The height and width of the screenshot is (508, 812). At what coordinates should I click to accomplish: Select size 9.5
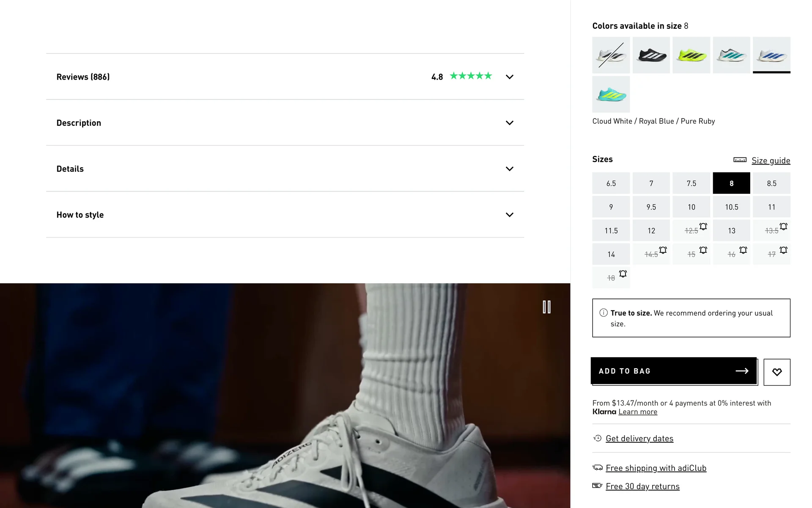651,207
